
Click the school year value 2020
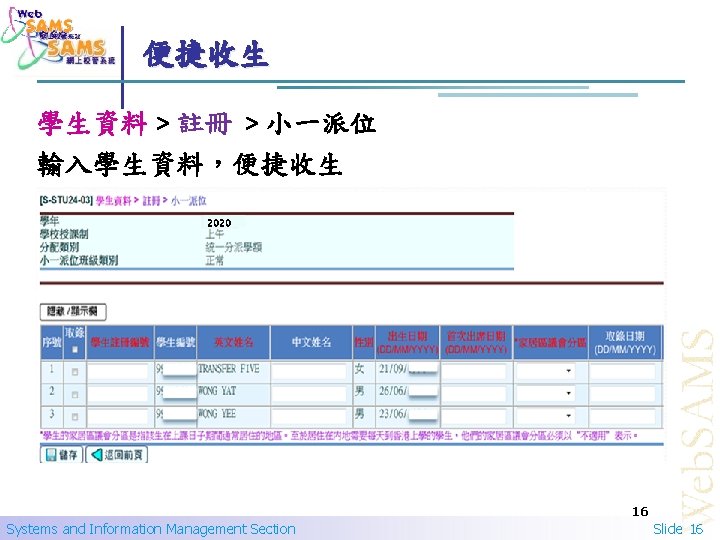click(219, 223)
